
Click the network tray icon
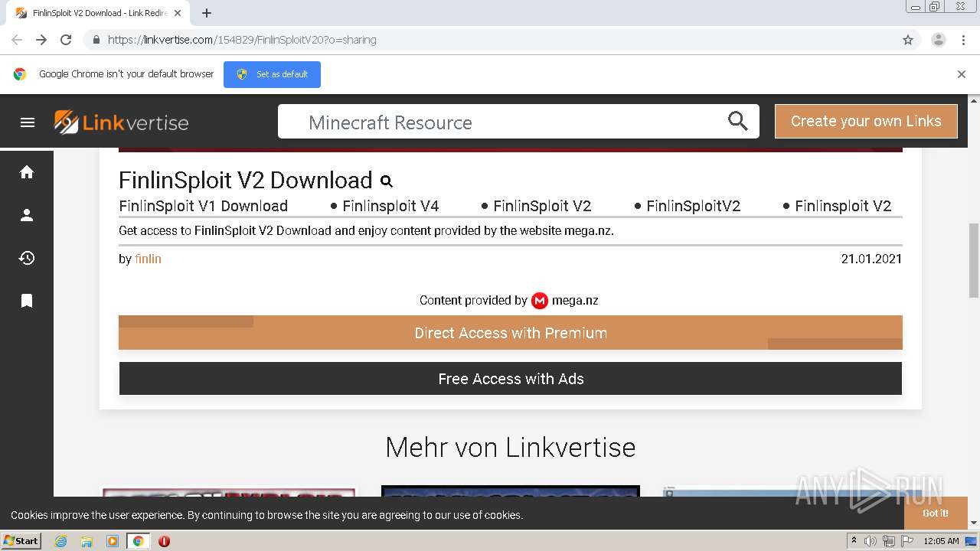click(889, 541)
